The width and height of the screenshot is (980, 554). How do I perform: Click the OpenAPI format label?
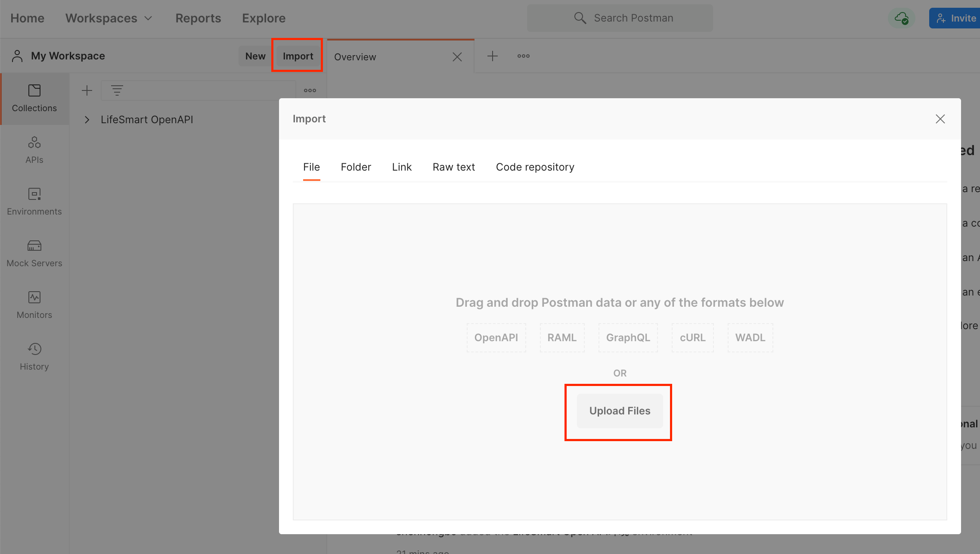click(496, 338)
